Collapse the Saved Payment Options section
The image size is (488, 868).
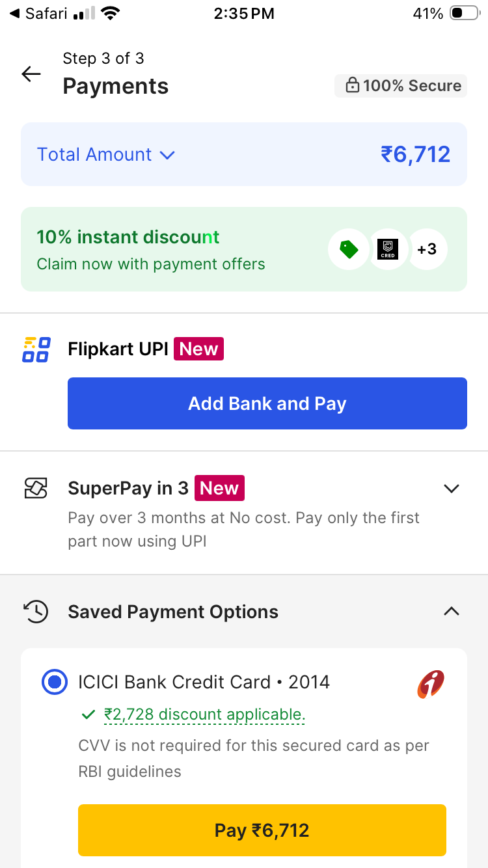tap(451, 612)
